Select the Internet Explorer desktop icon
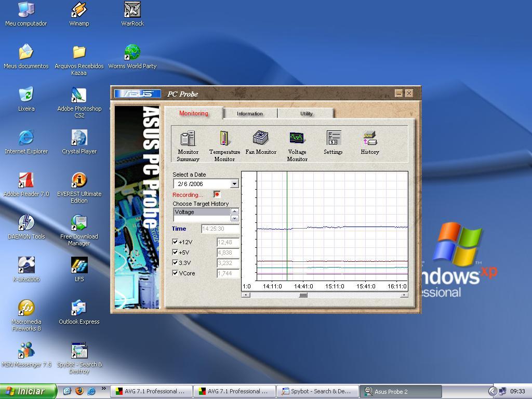This screenshot has width=532, height=399. click(x=26, y=142)
